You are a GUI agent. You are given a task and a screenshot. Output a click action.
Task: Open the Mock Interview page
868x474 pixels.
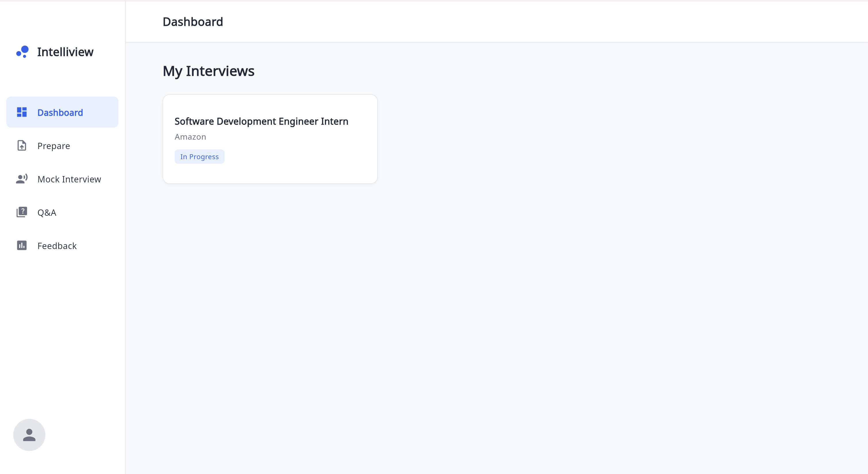point(69,179)
